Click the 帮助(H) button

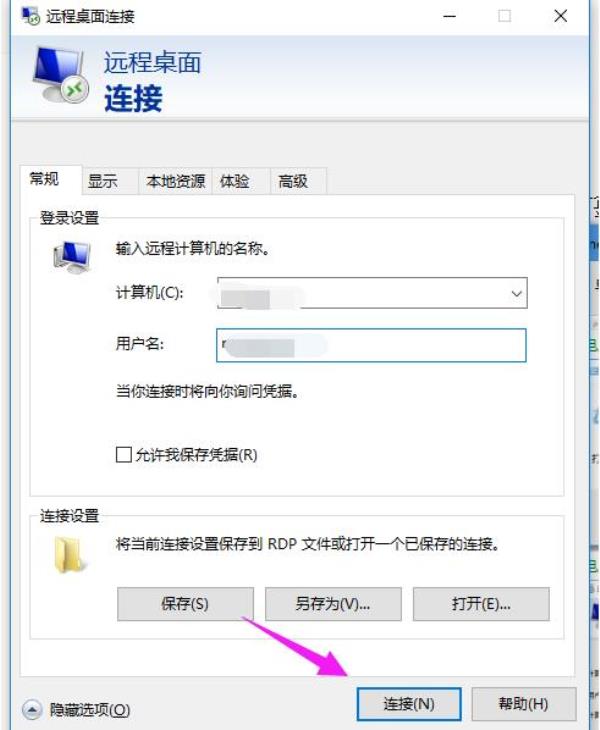click(x=523, y=703)
